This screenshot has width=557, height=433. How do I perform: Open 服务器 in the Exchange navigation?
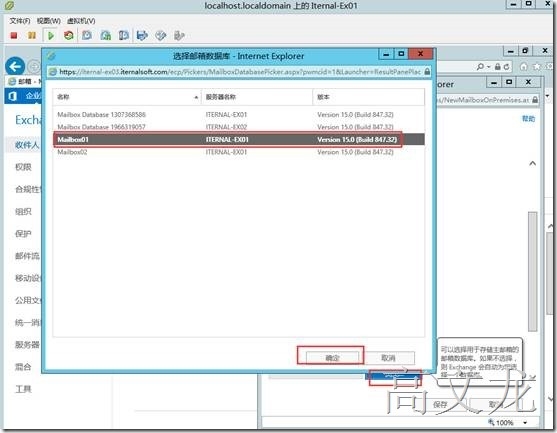pyautogui.click(x=27, y=345)
